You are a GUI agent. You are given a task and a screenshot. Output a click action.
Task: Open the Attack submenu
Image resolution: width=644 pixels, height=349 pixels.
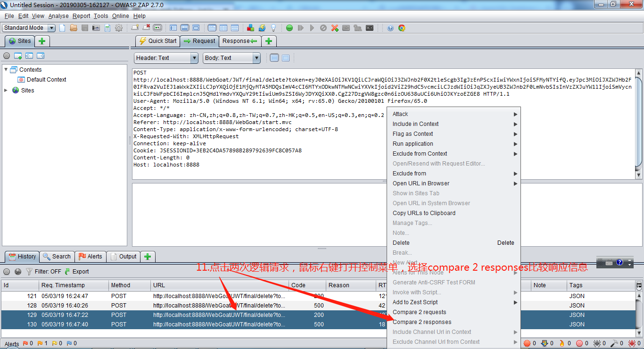[454, 114]
